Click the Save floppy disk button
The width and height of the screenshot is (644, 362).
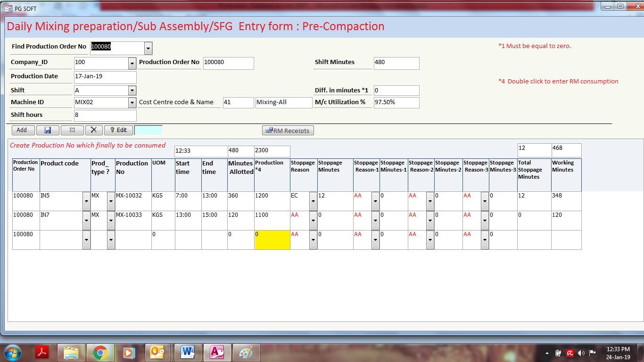pos(48,130)
